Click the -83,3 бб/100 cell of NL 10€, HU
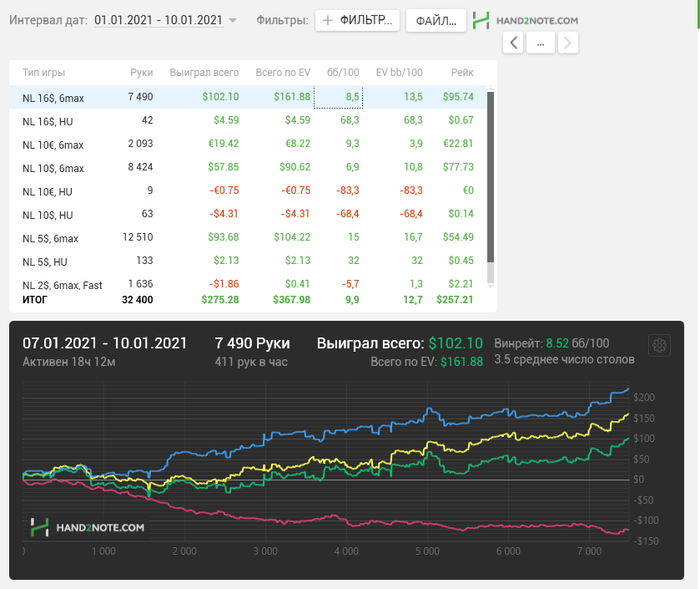Image resolution: width=700 pixels, height=589 pixels. 348,191
